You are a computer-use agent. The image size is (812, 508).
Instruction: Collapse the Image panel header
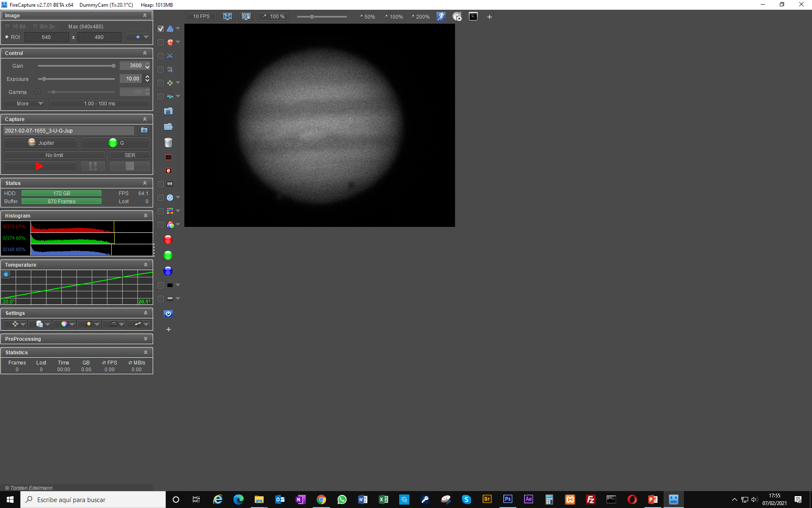(x=145, y=16)
